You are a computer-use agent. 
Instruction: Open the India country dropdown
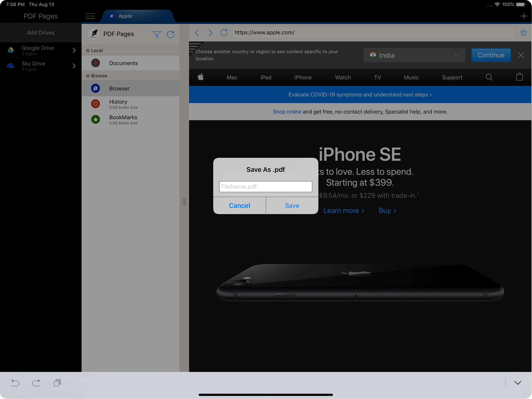(414, 55)
